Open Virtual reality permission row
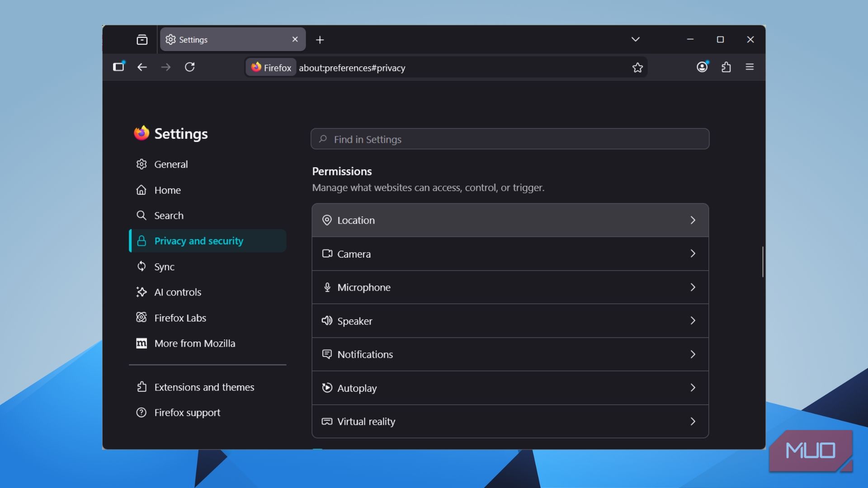 point(510,422)
